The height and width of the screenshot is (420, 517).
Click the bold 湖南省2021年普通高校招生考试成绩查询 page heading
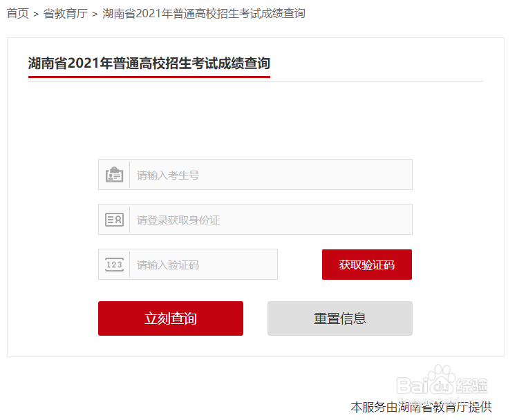pyautogui.click(x=149, y=64)
